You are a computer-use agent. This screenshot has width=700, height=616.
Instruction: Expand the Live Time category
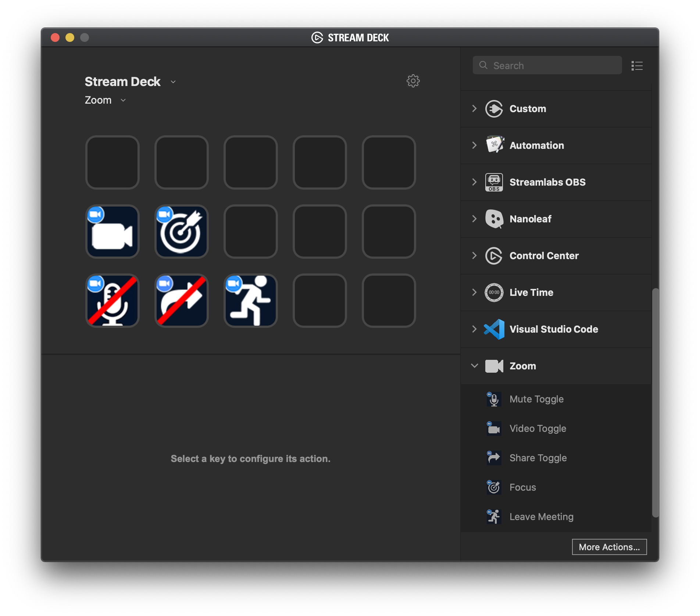(x=474, y=293)
